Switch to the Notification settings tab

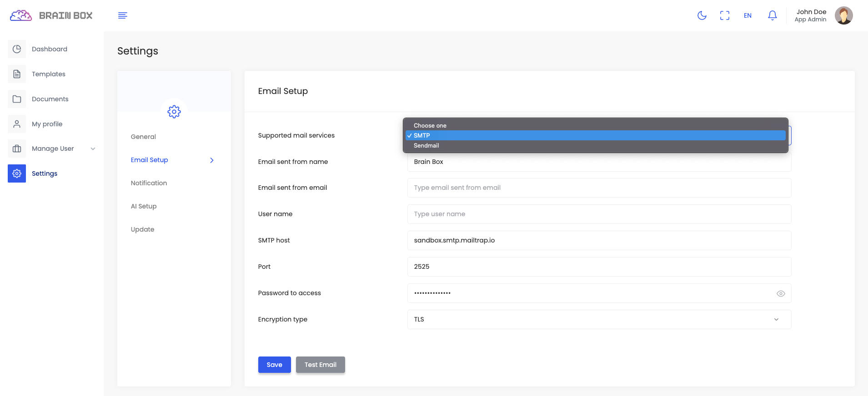[x=149, y=183]
